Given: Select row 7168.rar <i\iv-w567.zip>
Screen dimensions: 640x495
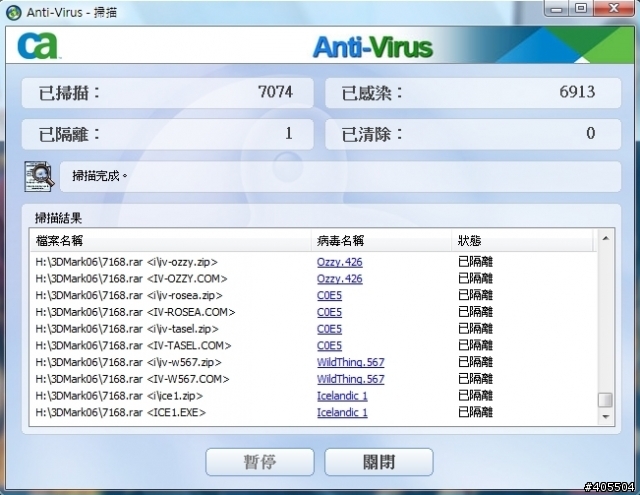Looking at the screenshot, I should tap(313, 362).
